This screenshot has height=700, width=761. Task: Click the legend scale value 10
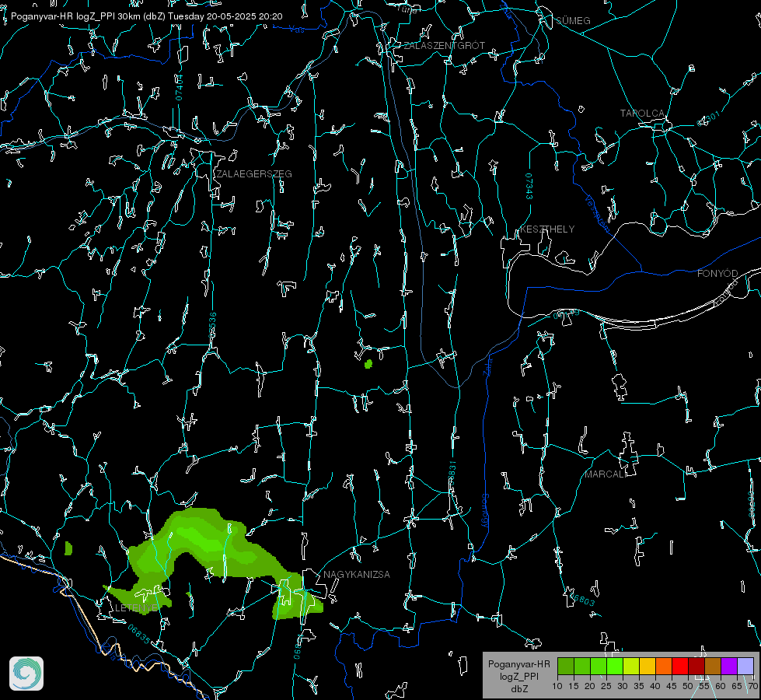click(557, 686)
